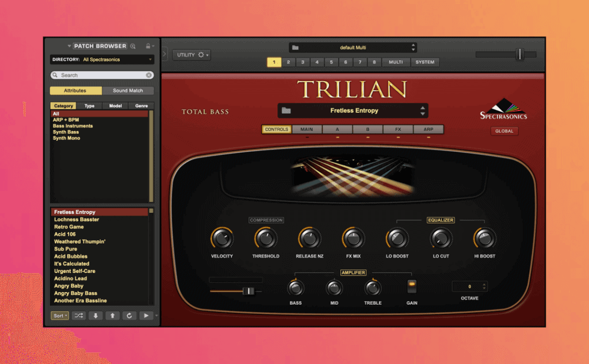Open dropdown arrow next to play button

coord(156,316)
